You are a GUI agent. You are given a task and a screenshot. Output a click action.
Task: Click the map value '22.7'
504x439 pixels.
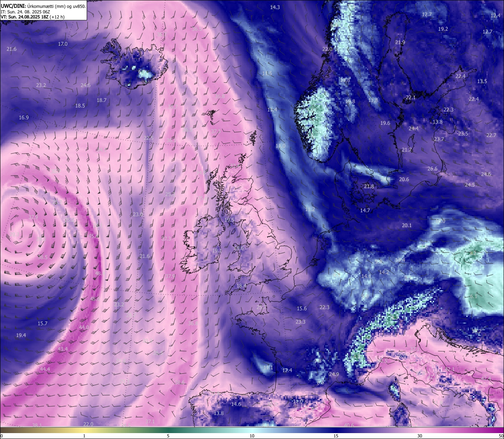click(x=491, y=135)
